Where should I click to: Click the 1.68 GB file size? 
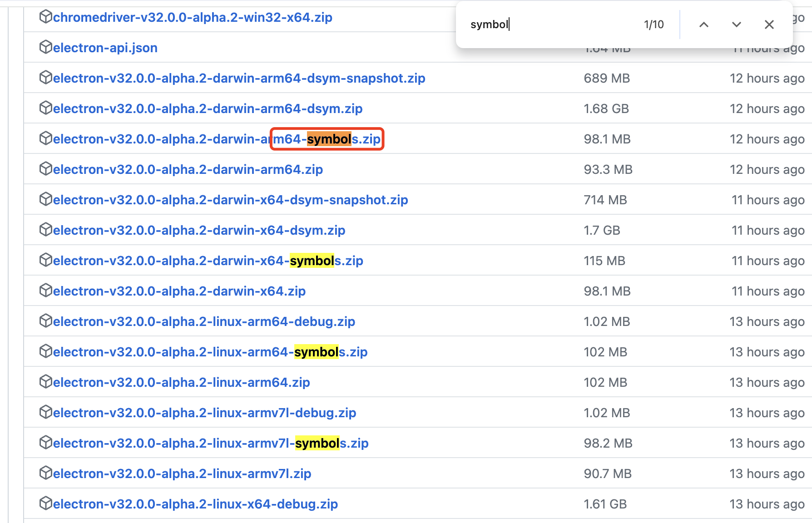(606, 109)
